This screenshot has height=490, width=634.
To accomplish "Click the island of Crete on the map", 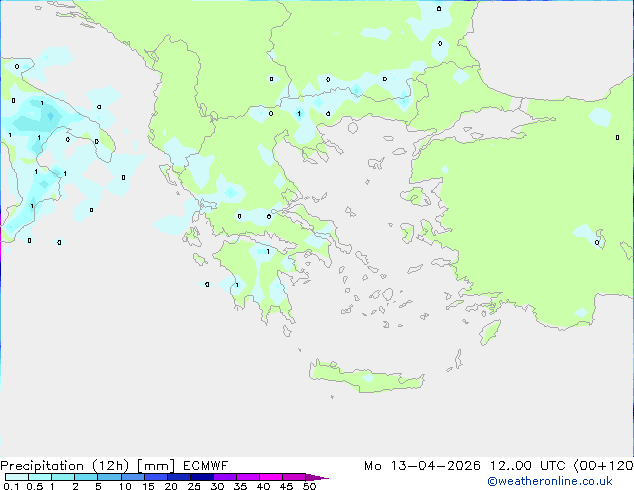I will click(366, 378).
